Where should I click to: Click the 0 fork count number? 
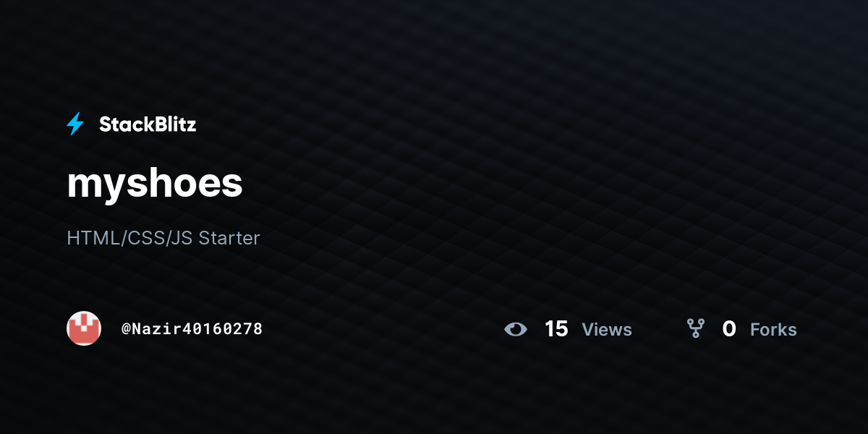click(x=729, y=329)
